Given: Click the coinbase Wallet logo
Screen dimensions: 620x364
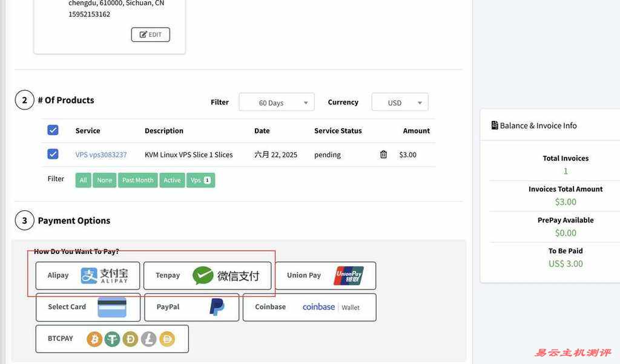Looking at the screenshot, I should coord(331,307).
